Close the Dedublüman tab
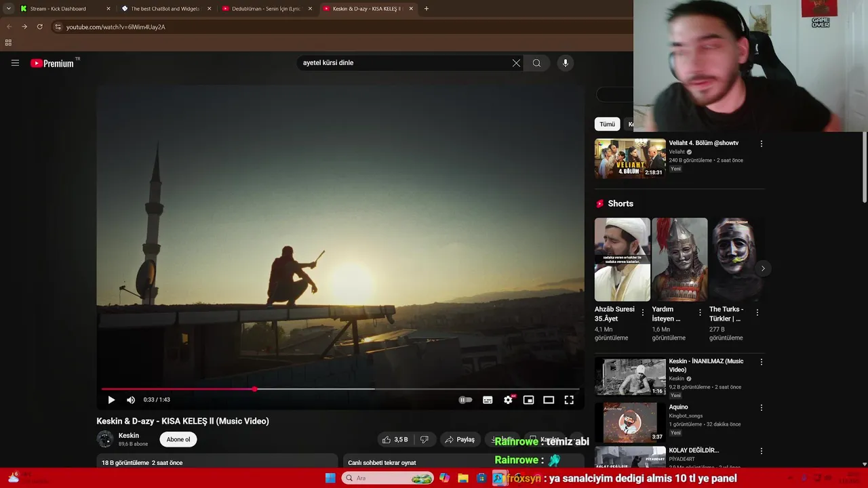 [x=311, y=9]
